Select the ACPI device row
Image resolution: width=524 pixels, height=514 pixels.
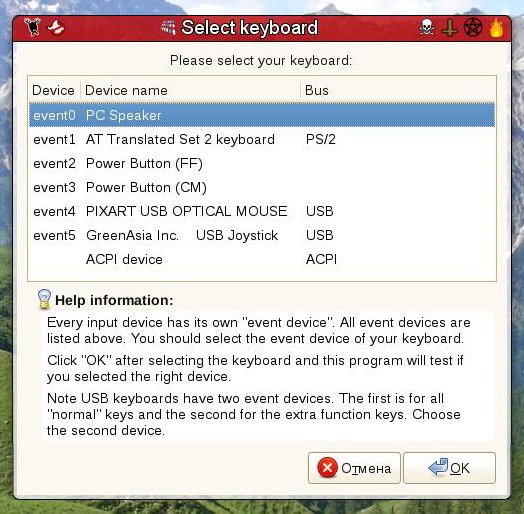(262, 260)
